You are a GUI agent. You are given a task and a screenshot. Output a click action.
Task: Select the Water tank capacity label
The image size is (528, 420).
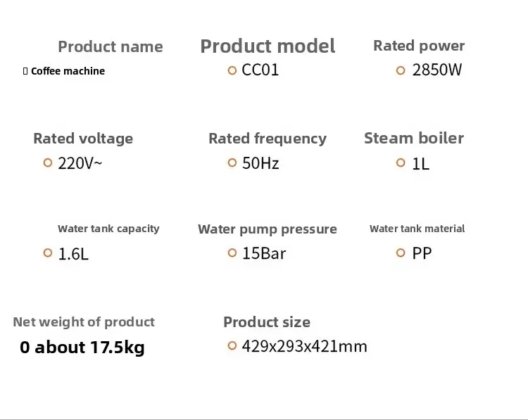click(x=108, y=229)
